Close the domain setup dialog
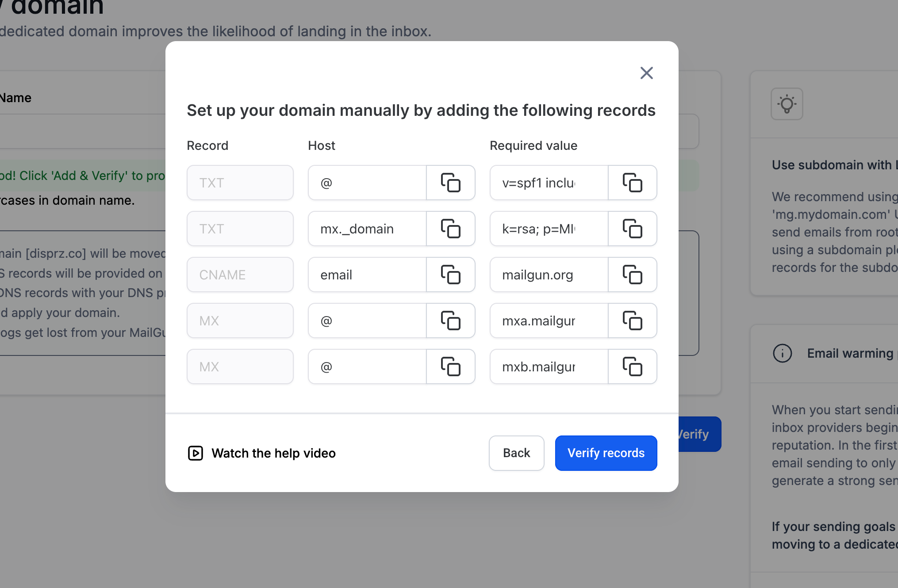898x588 pixels. click(x=646, y=73)
